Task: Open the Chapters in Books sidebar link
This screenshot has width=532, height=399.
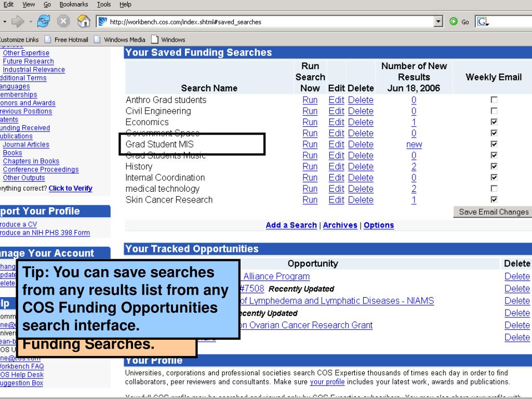Action: (31, 161)
